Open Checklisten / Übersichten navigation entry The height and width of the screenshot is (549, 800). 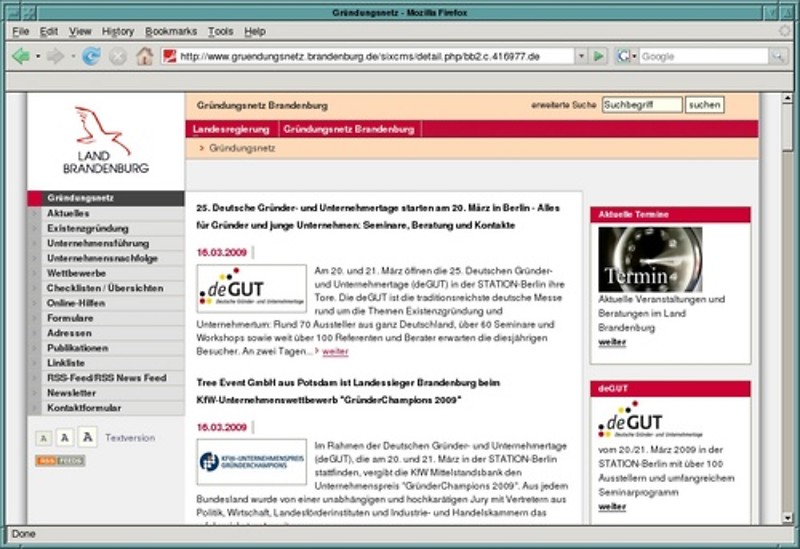click(106, 288)
